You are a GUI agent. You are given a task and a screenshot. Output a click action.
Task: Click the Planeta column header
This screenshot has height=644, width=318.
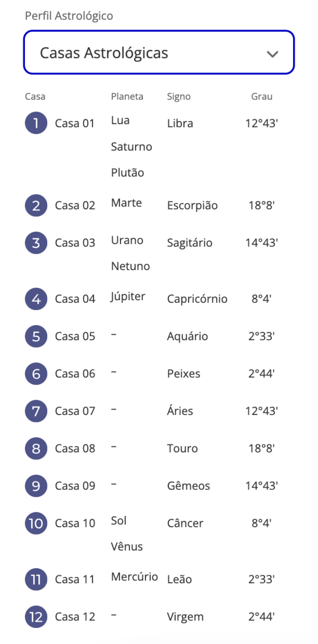127,97
